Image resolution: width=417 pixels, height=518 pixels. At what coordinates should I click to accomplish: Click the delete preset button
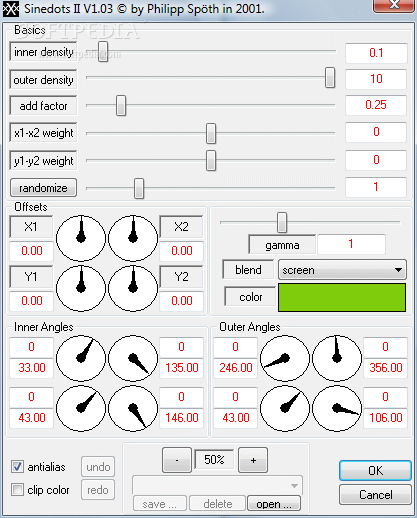218,504
